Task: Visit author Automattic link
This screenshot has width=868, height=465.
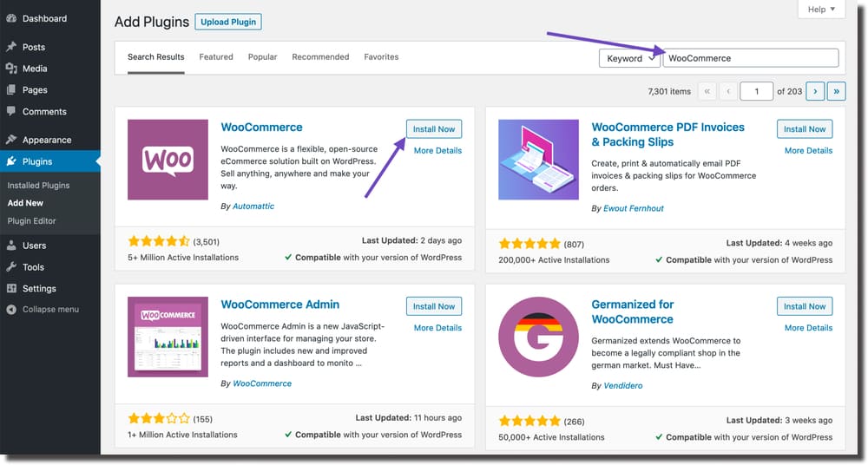Action: point(253,206)
